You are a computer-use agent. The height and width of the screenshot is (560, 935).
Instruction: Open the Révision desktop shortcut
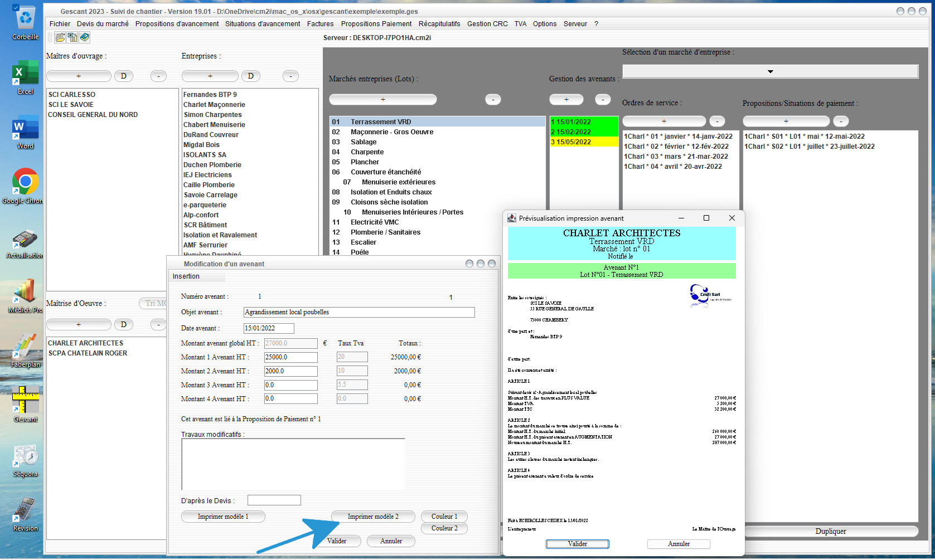click(26, 514)
